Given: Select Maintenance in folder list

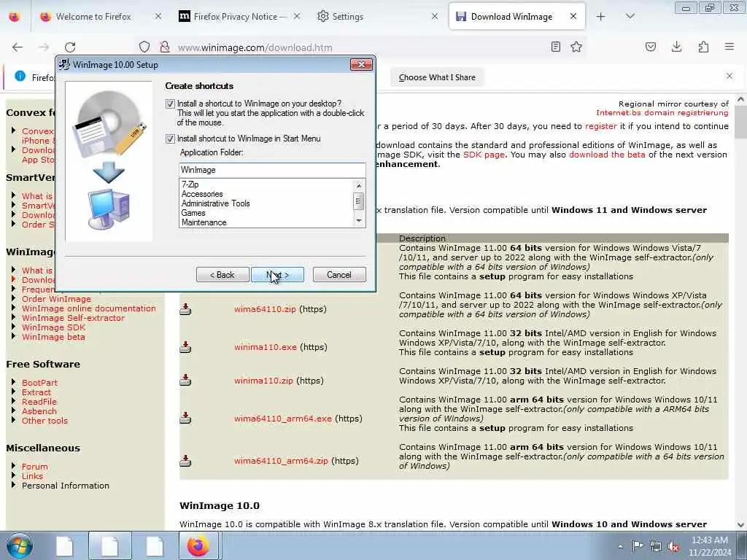Looking at the screenshot, I should [x=204, y=222].
